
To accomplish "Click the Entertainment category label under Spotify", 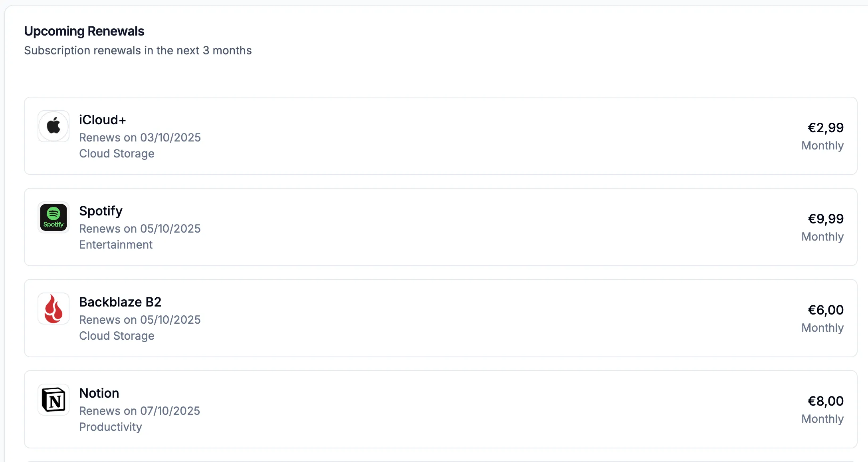I will coord(116,245).
